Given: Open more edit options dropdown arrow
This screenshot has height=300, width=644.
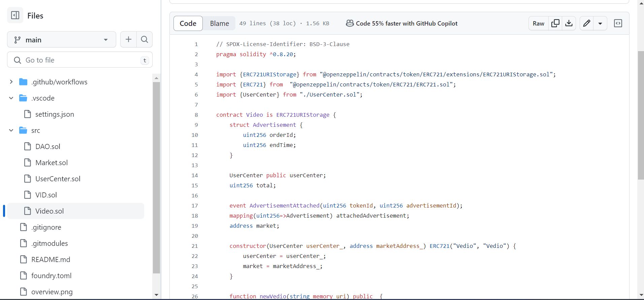Looking at the screenshot, I should coord(600,23).
